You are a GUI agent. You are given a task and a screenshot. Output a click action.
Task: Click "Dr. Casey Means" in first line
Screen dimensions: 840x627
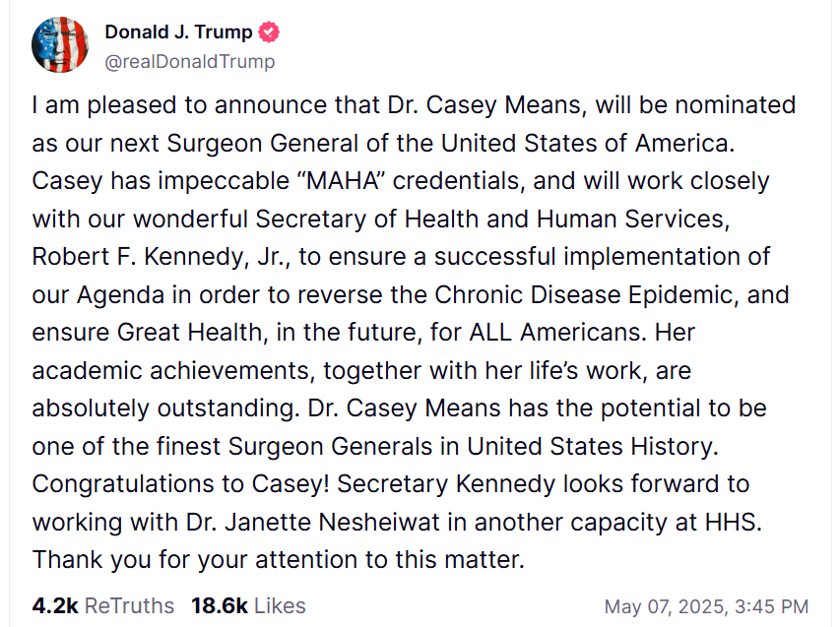[x=485, y=105]
